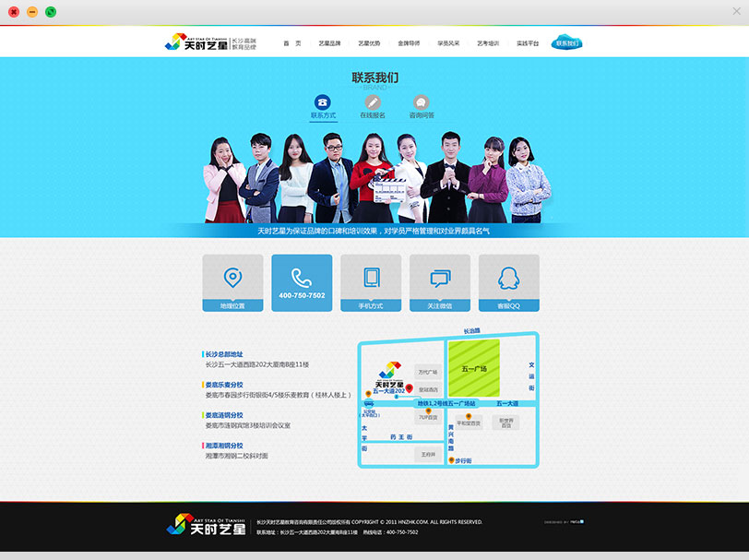Viewport: 749px width, 560px height.
Task: Open the 在线报名 pencil icon
Action: tap(373, 102)
